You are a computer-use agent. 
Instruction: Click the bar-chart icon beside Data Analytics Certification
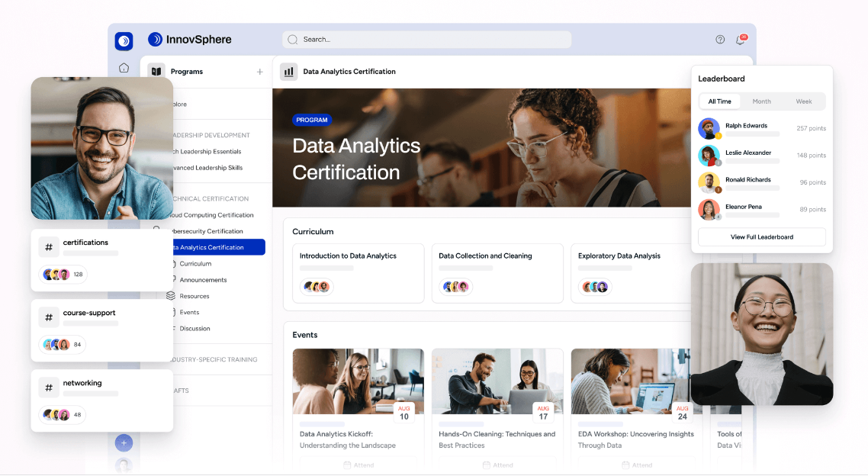point(288,71)
